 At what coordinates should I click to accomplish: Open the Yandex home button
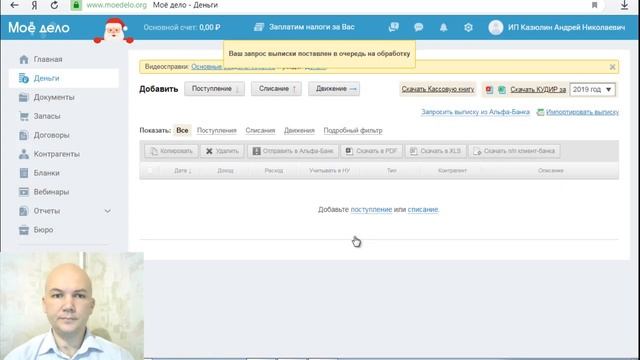(34, 5)
